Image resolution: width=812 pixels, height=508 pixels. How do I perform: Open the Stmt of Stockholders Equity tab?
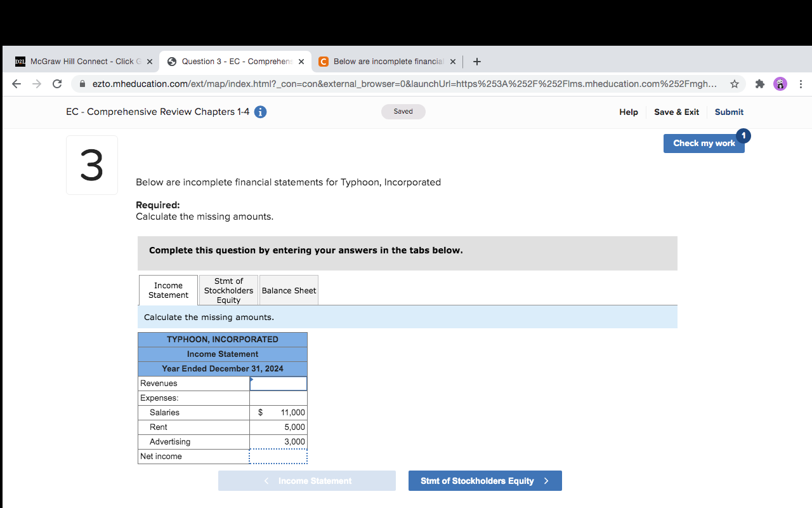tap(228, 290)
